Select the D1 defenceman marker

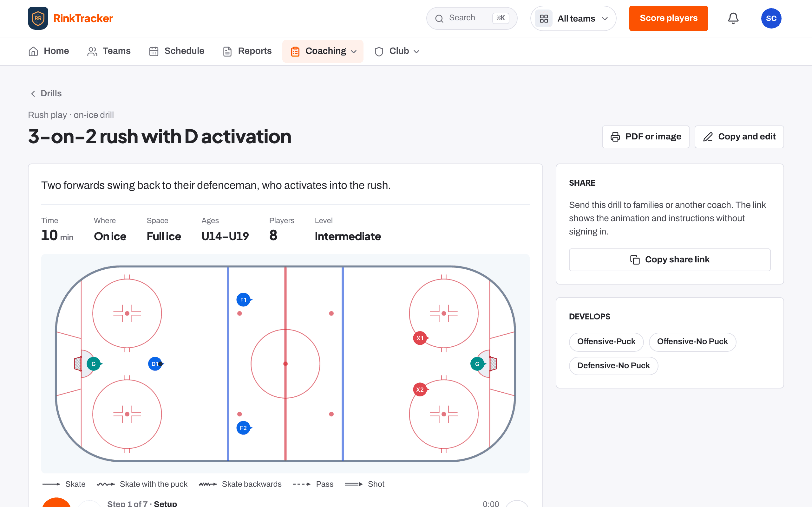pos(155,364)
